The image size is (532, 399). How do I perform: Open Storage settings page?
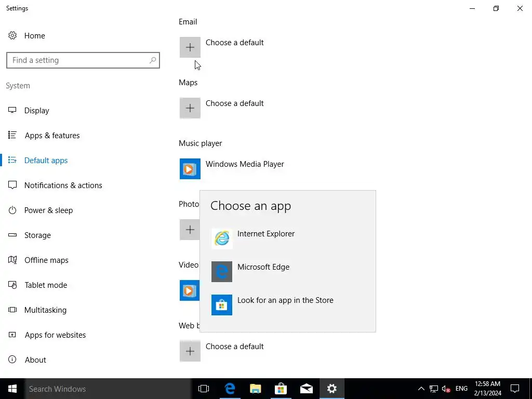tap(37, 235)
